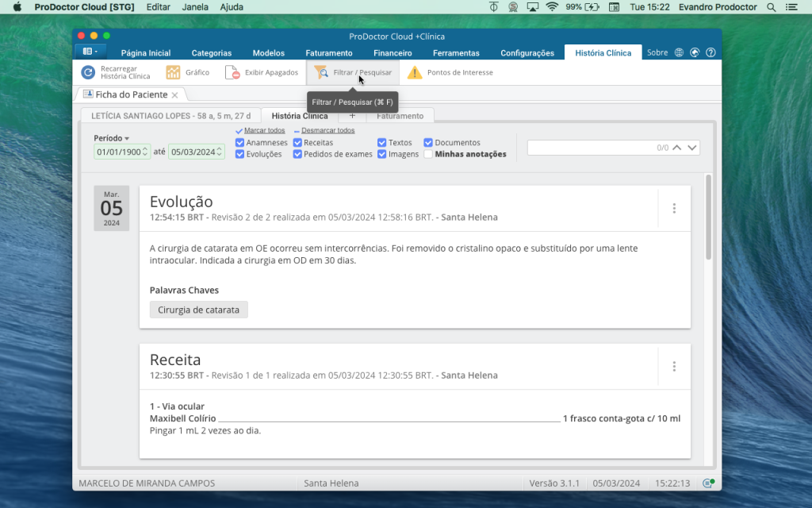Open the Editar menu
Screen dimensions: 812x508
[159, 7]
